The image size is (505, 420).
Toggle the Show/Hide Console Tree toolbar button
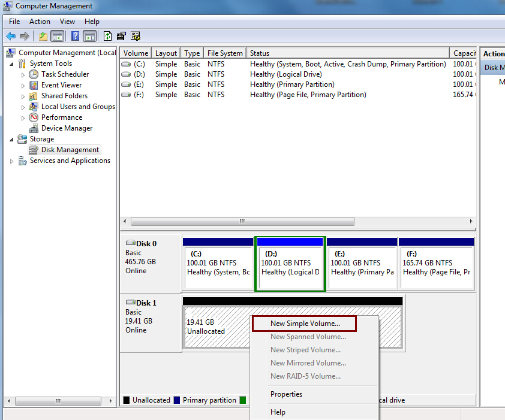click(58, 36)
